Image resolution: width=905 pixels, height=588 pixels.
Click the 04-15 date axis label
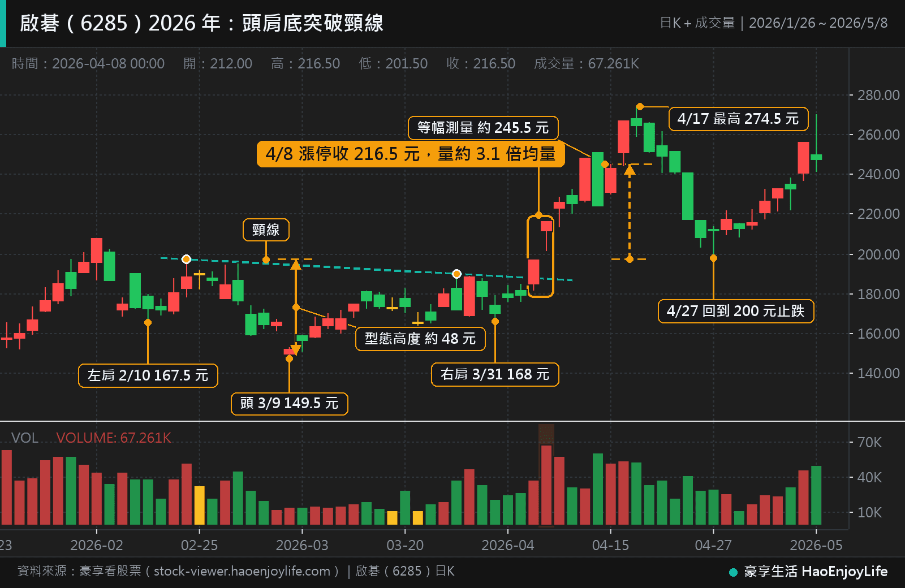(x=611, y=545)
